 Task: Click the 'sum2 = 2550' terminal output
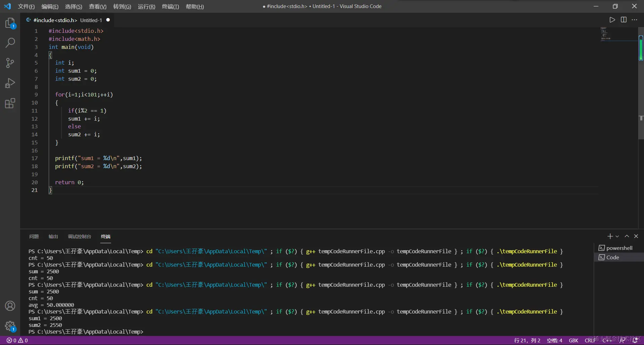coord(45,325)
